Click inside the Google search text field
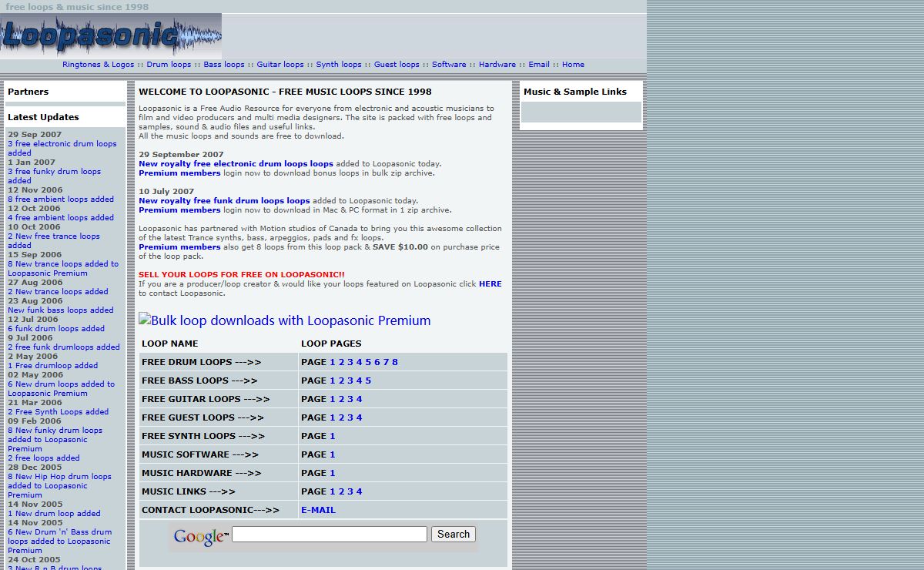The image size is (924, 570). pos(330,535)
